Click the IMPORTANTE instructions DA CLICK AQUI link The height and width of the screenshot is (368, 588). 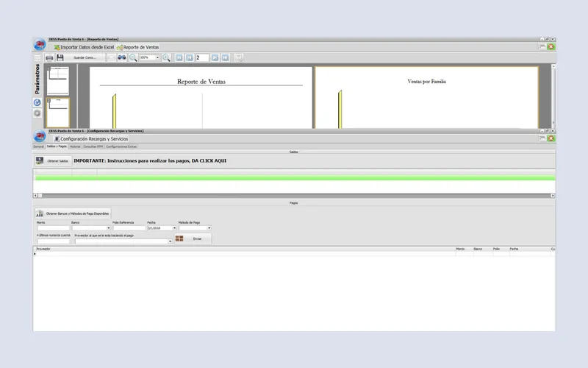[150, 160]
